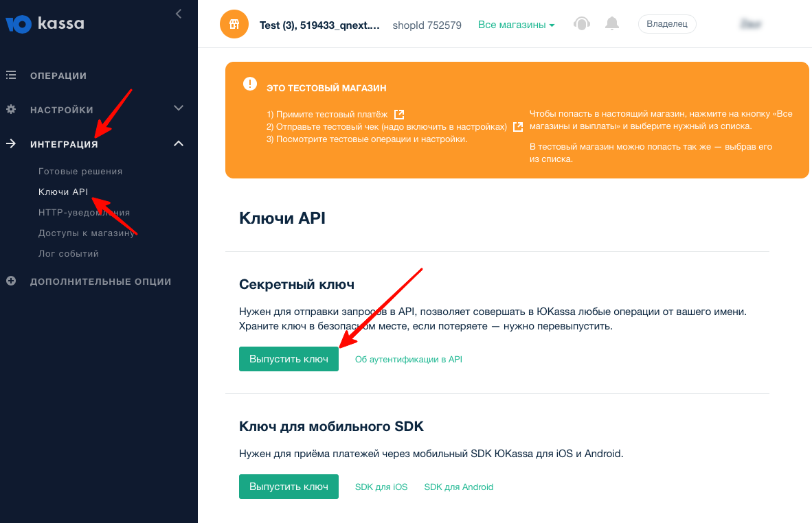Collapse the Интеграция section chevron

pos(179,143)
